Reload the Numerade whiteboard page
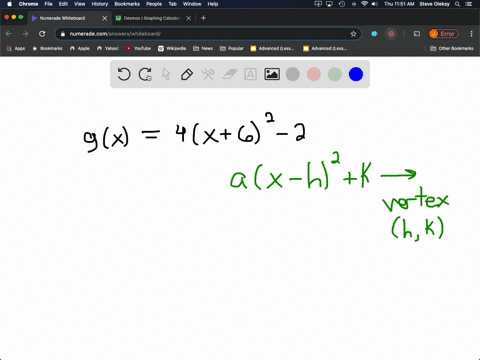The height and width of the screenshot is (360, 480). click(42, 34)
